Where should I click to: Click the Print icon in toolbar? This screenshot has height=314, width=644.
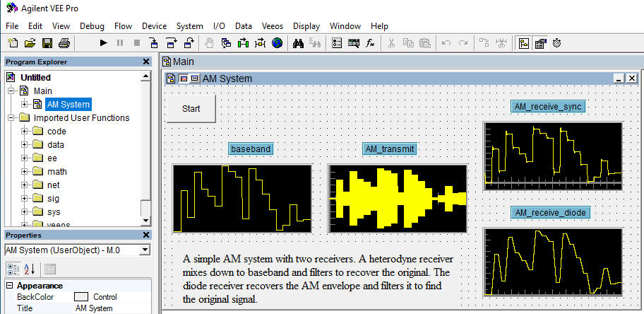[64, 43]
